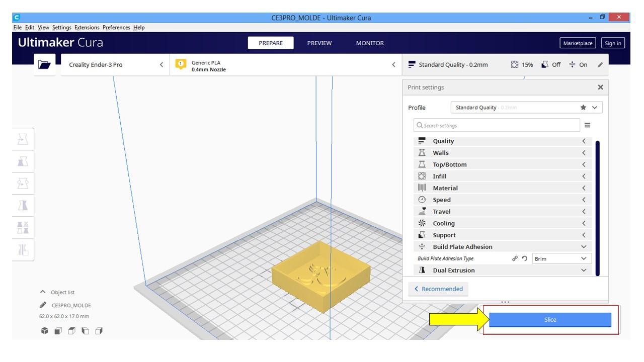Screen dimensions: 644x362
Task: Expand the Top/Bottom settings category
Action: (502, 164)
